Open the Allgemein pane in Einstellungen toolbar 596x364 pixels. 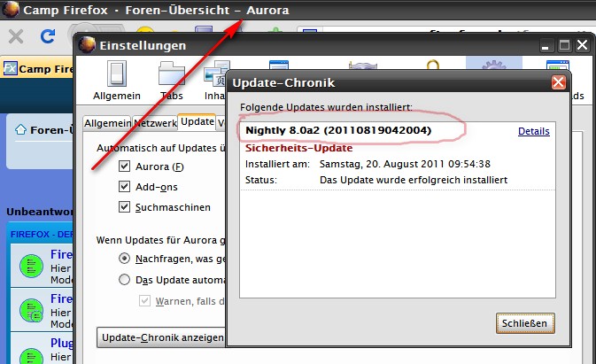pyautogui.click(x=117, y=81)
